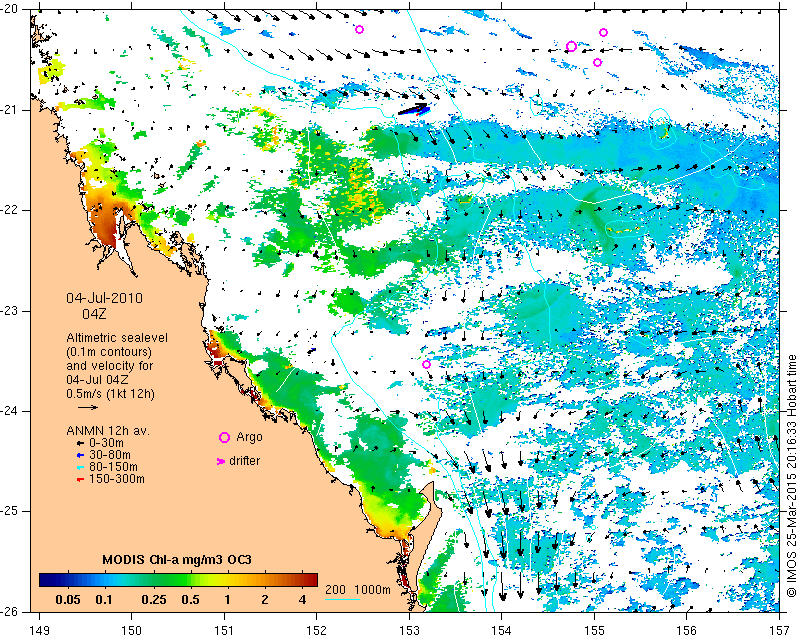Click the 'MODIS Chl-a mg/m3 OC3' title
The height and width of the screenshot is (640, 800).
pyautogui.click(x=177, y=560)
